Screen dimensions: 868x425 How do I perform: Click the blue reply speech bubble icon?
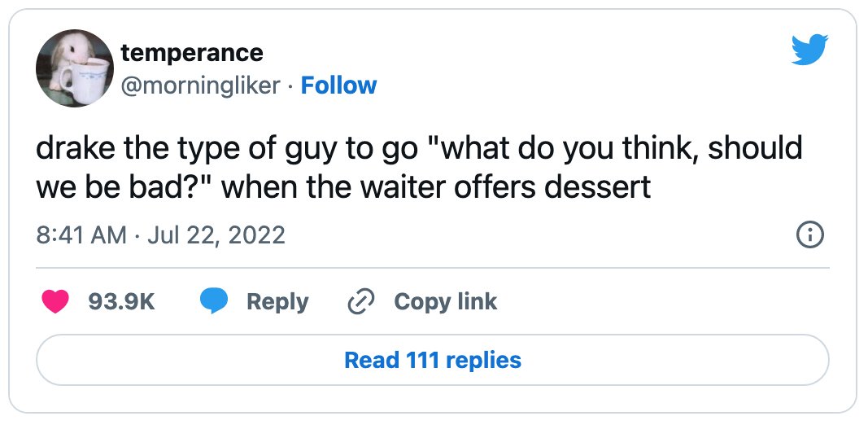214,302
